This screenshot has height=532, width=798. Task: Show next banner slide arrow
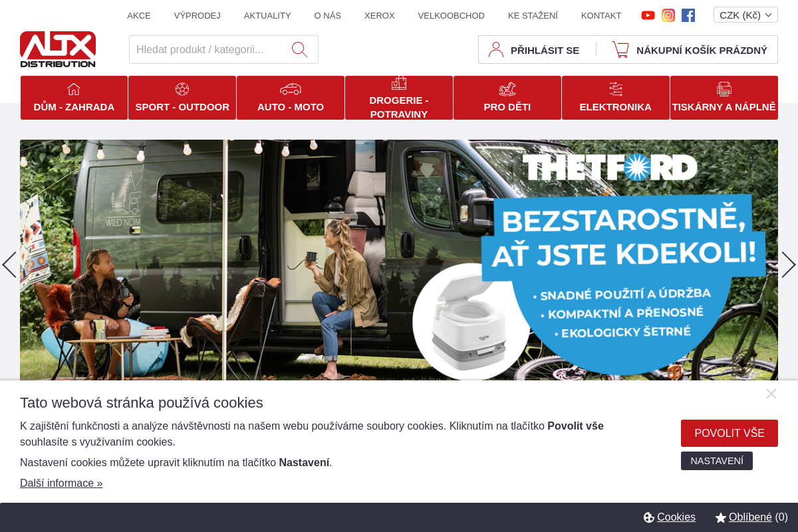[x=788, y=265]
